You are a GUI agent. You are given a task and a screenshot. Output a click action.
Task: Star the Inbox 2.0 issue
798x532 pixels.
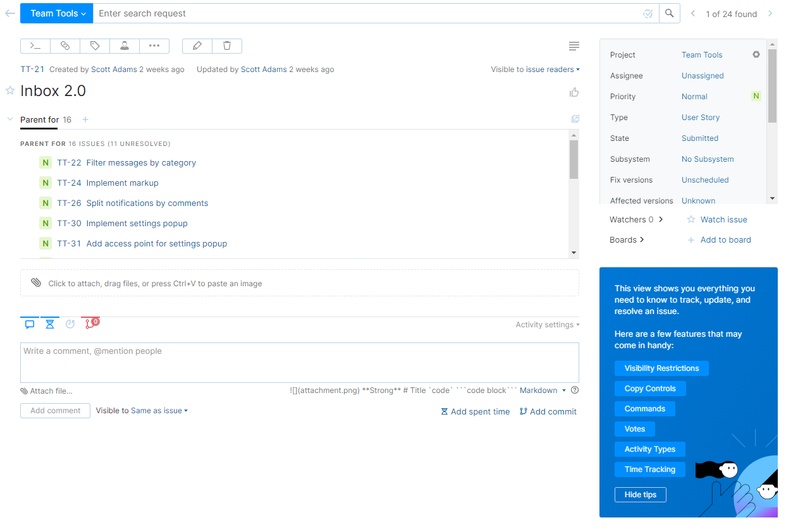(9, 90)
